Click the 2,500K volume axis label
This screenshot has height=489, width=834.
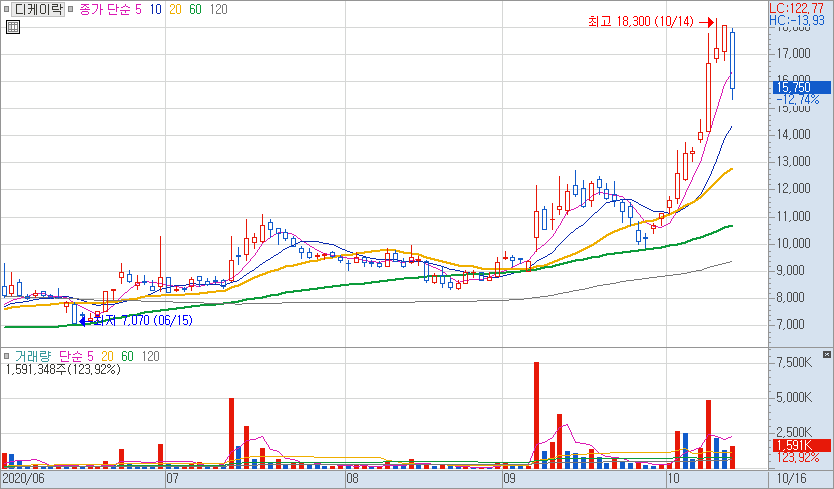794,432
